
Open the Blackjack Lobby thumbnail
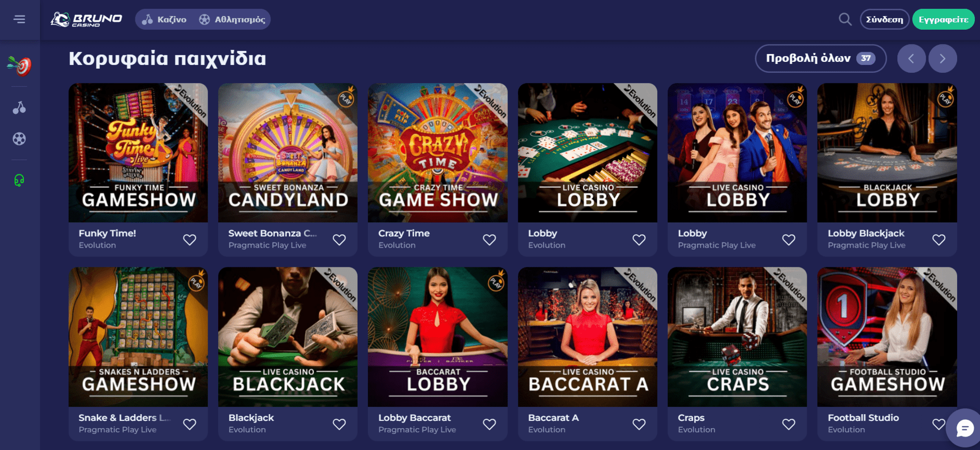pyautogui.click(x=887, y=153)
